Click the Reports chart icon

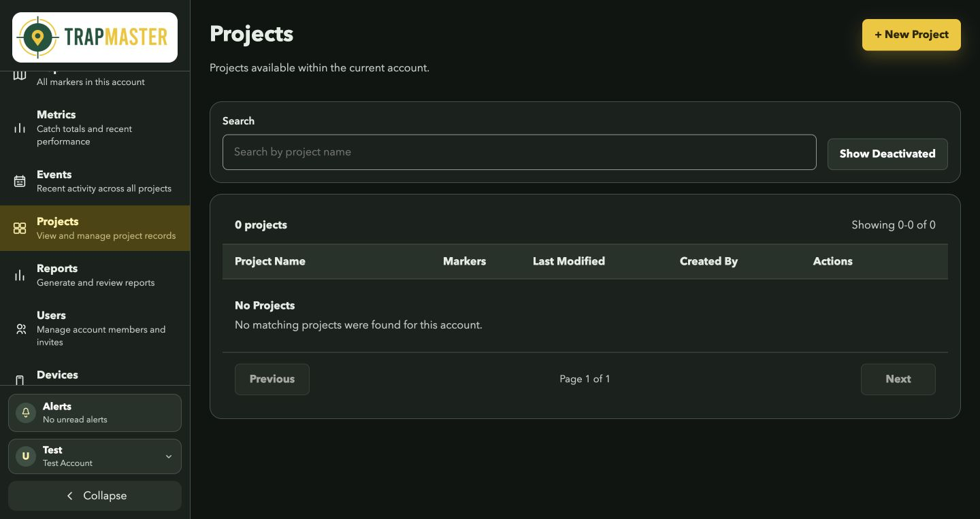click(20, 275)
